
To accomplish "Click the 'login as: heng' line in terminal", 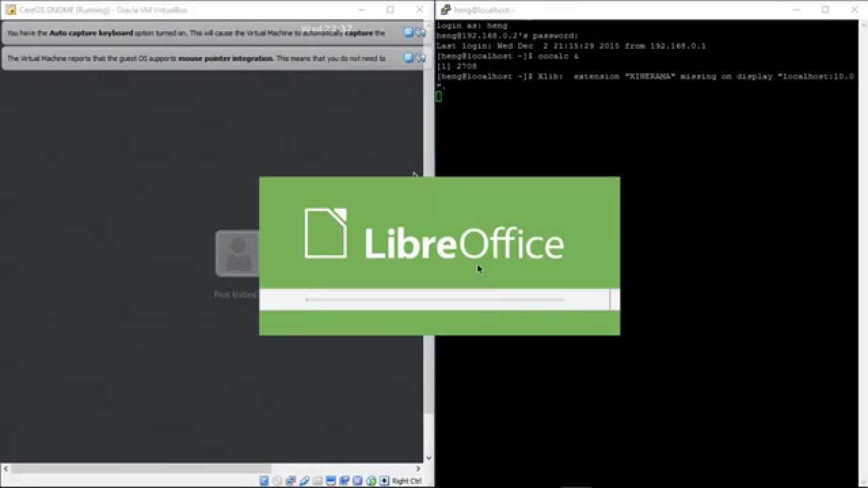I will 472,26.
